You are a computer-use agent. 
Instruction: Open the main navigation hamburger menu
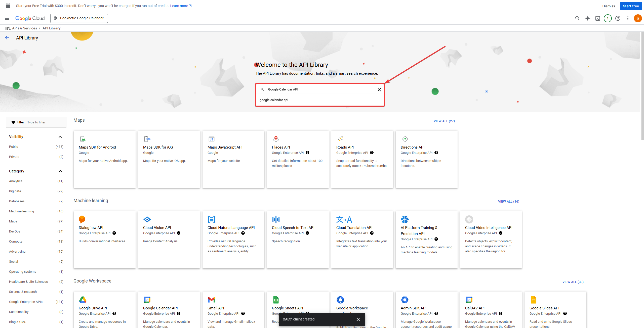coord(7,18)
